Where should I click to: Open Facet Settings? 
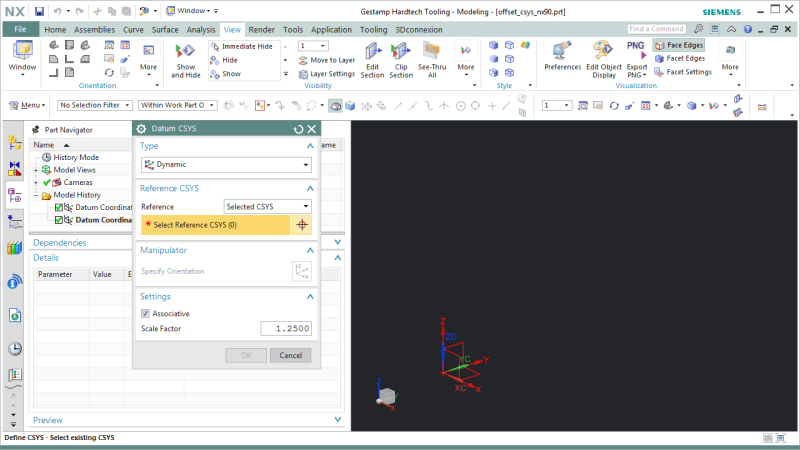[x=683, y=72]
